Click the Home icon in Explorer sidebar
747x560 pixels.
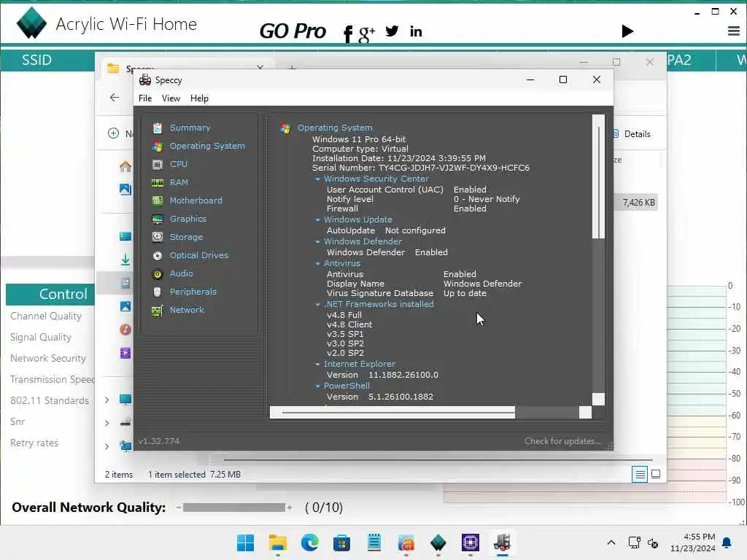click(125, 166)
